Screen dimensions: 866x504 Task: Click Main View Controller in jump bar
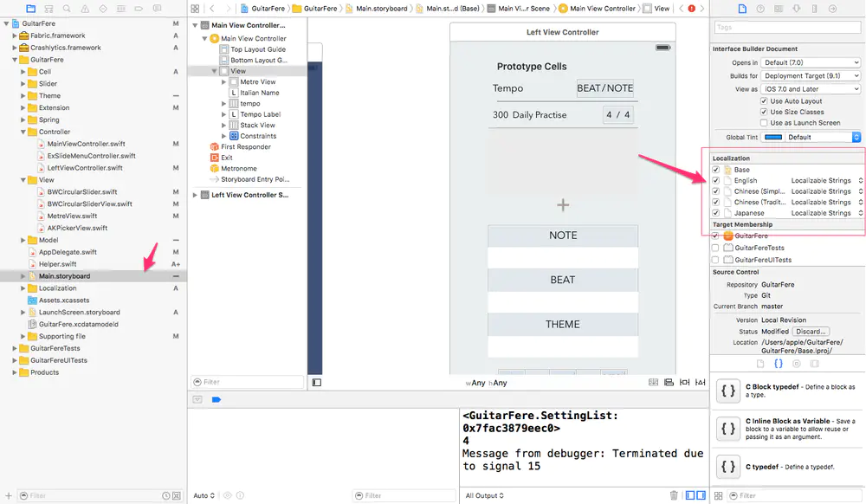tap(597, 9)
